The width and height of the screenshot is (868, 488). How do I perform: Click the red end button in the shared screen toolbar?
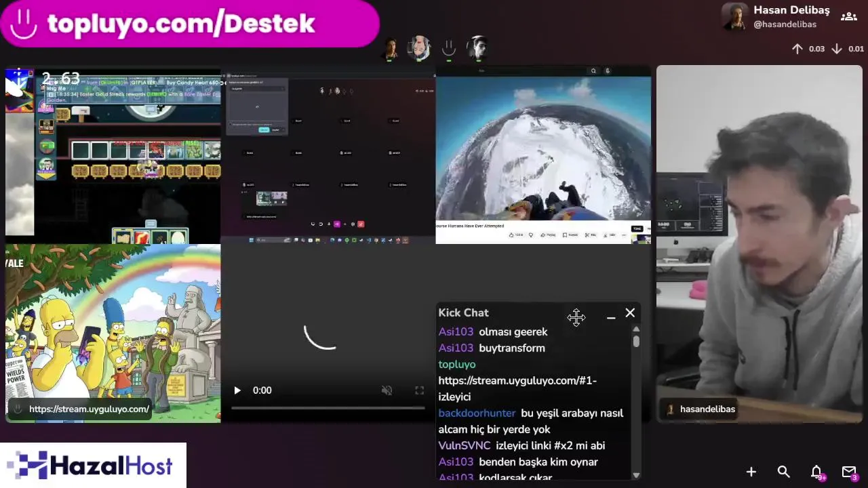(361, 224)
